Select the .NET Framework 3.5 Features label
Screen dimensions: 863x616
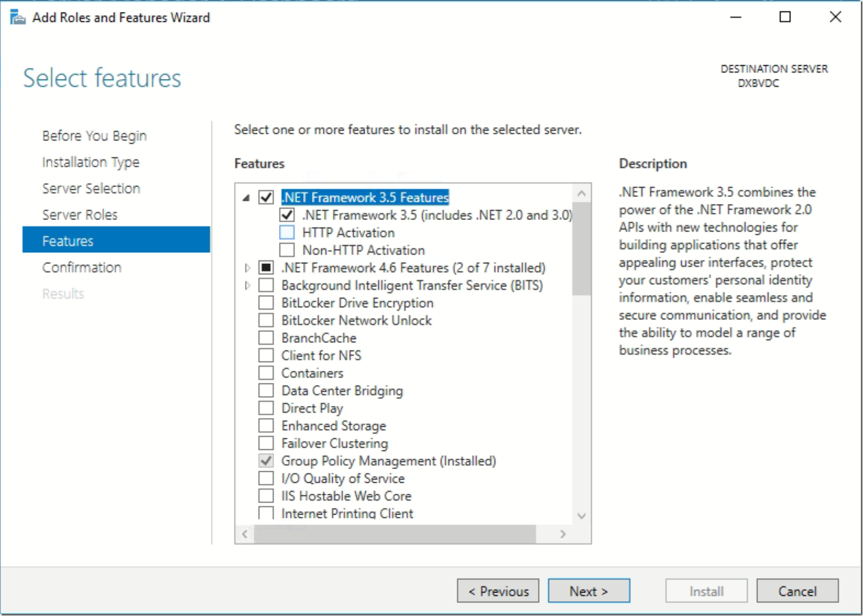pyautogui.click(x=365, y=197)
